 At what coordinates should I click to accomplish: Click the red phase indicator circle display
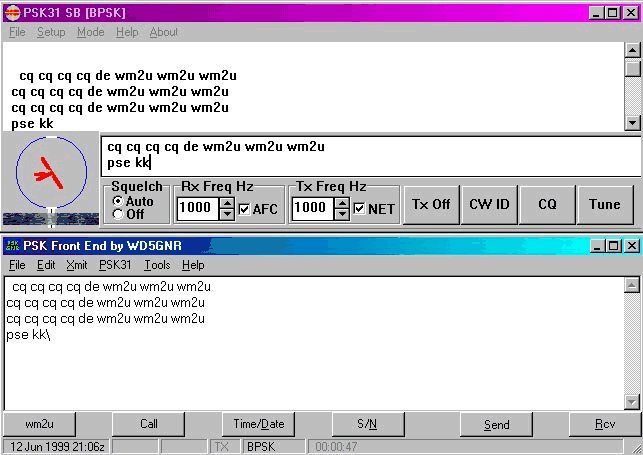52,173
